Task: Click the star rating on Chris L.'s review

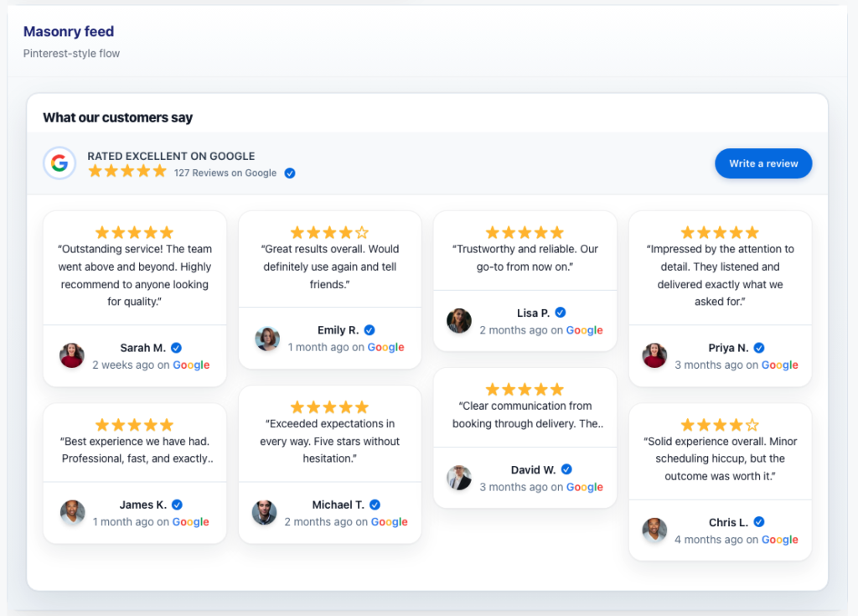Action: (720, 425)
